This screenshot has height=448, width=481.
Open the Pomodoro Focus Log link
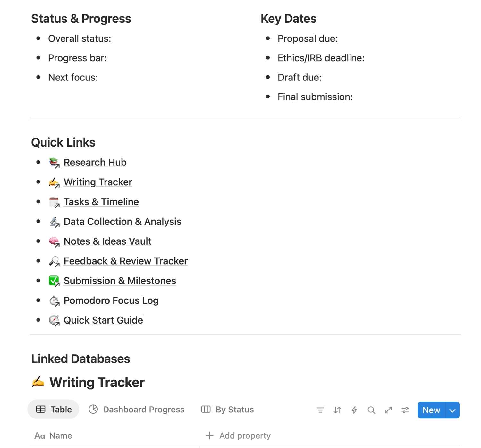[111, 300]
